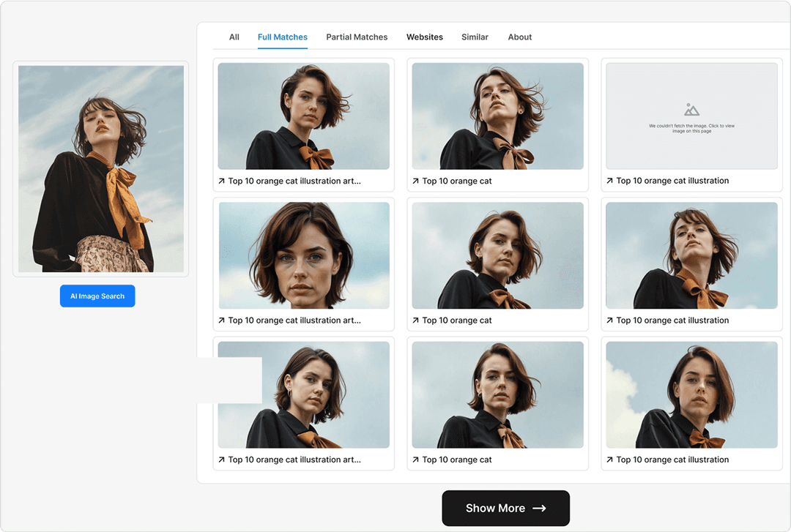
Task: Open the top-row thumbnail above "Top 10 orange cat"
Action: [x=498, y=116]
